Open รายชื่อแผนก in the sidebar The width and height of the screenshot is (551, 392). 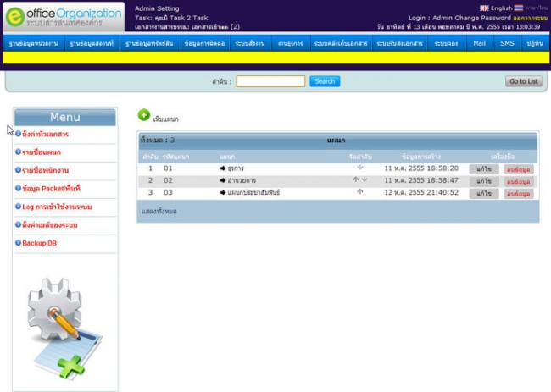42,152
